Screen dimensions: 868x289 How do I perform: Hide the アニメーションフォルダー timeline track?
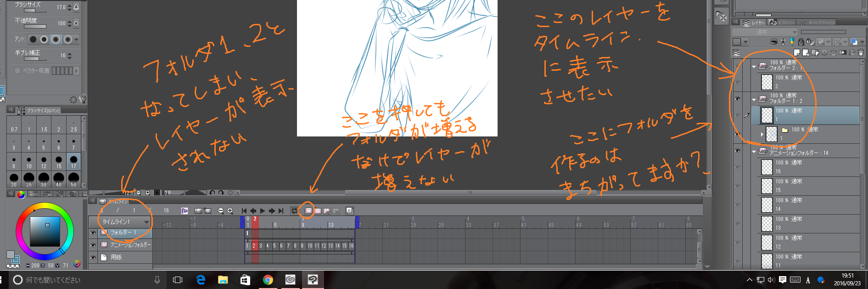93,245
